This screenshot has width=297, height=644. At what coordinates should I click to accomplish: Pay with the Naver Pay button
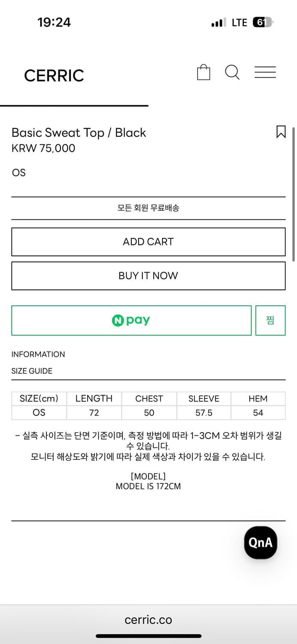pos(131,320)
